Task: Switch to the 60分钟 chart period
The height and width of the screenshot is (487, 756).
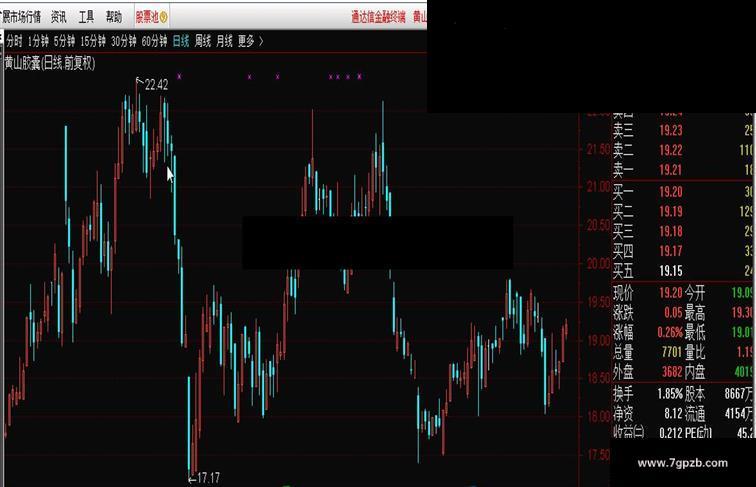Action: [154, 41]
